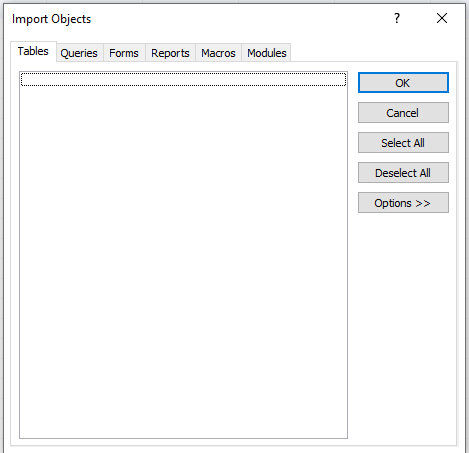The image size is (469, 453).
Task: Click background window strip above the dialog
Action: click(x=233, y=1)
